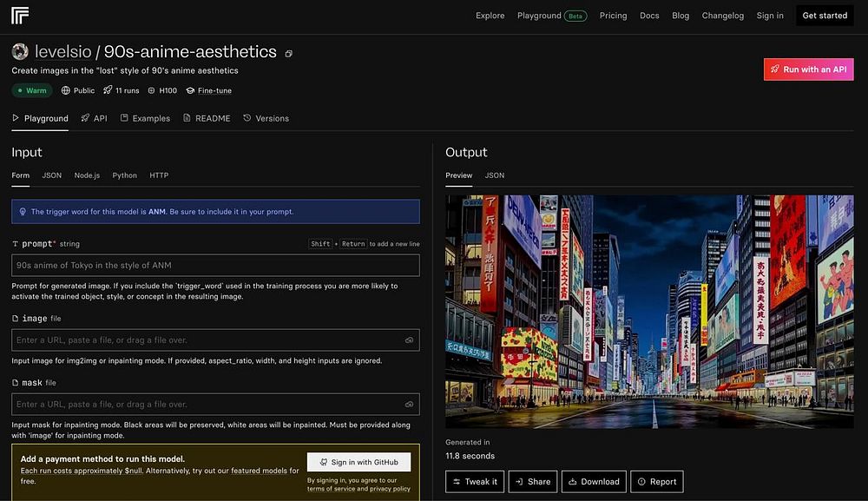This screenshot has width=868, height=501.
Task: Copy model name icon next to title
Action: click(288, 54)
